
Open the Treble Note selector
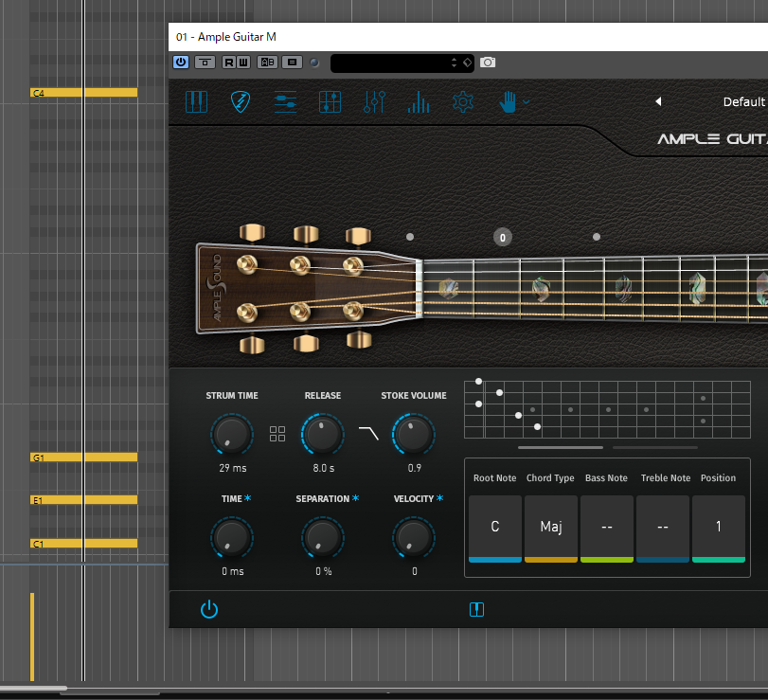click(662, 529)
